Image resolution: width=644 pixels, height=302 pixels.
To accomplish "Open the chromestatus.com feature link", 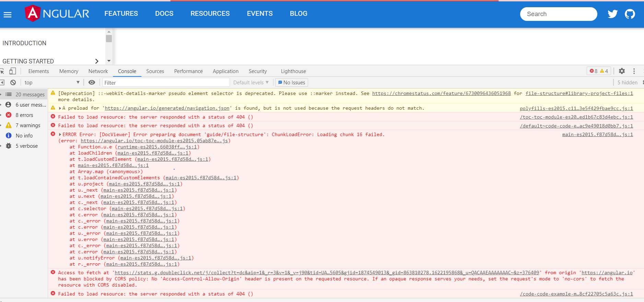I will coord(441,93).
